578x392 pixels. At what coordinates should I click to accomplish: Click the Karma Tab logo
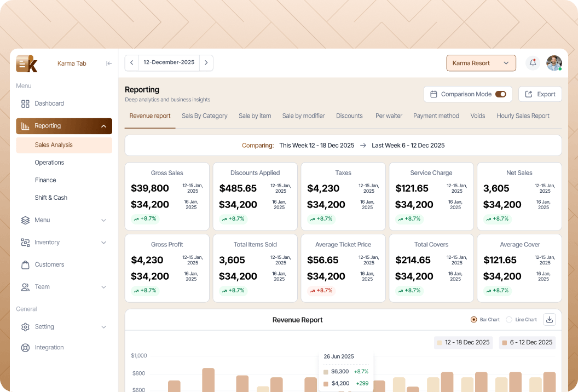click(26, 64)
